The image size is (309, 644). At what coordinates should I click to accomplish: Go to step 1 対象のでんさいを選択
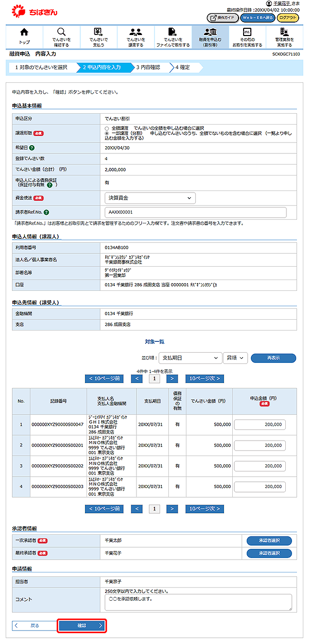(41, 67)
